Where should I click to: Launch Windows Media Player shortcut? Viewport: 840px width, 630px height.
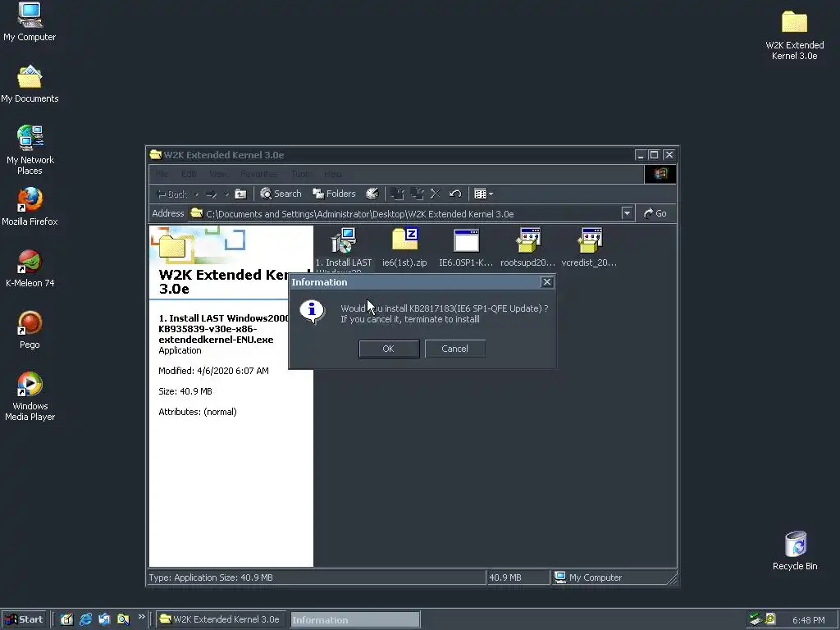(x=30, y=396)
